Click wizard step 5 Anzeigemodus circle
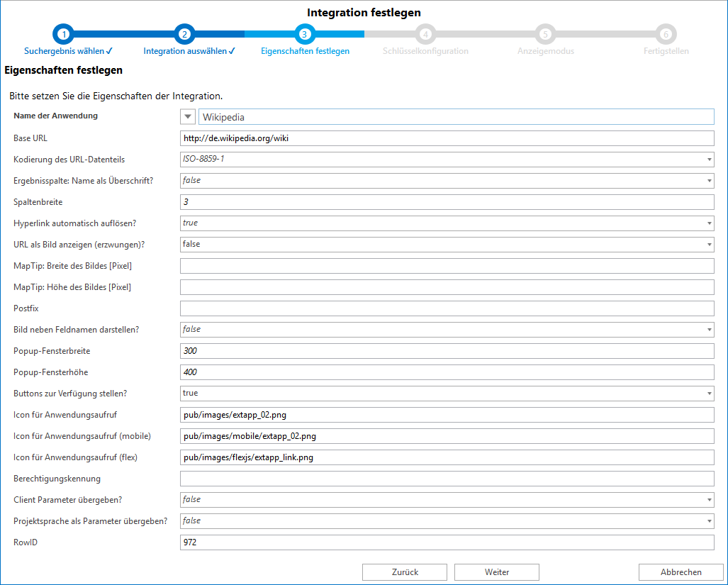 pos(545,34)
